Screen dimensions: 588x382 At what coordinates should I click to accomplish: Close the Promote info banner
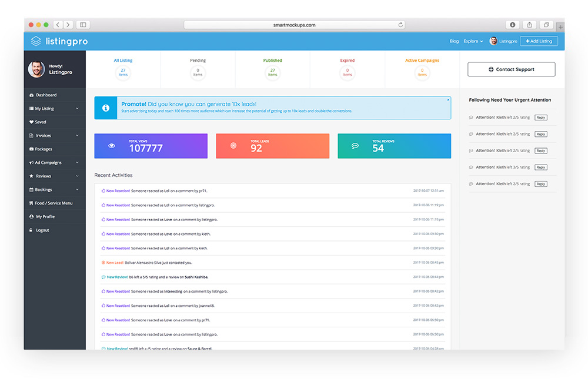[447, 100]
